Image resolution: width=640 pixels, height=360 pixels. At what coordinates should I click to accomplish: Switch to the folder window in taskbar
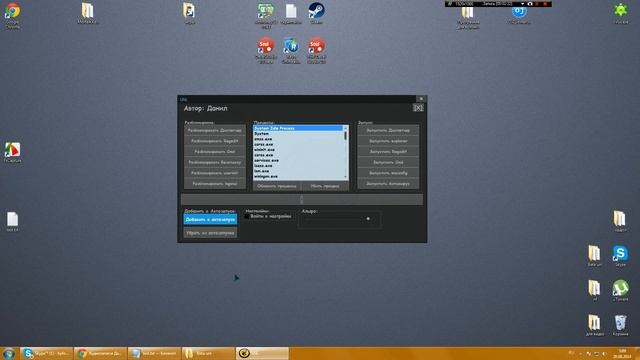[x=208, y=353]
